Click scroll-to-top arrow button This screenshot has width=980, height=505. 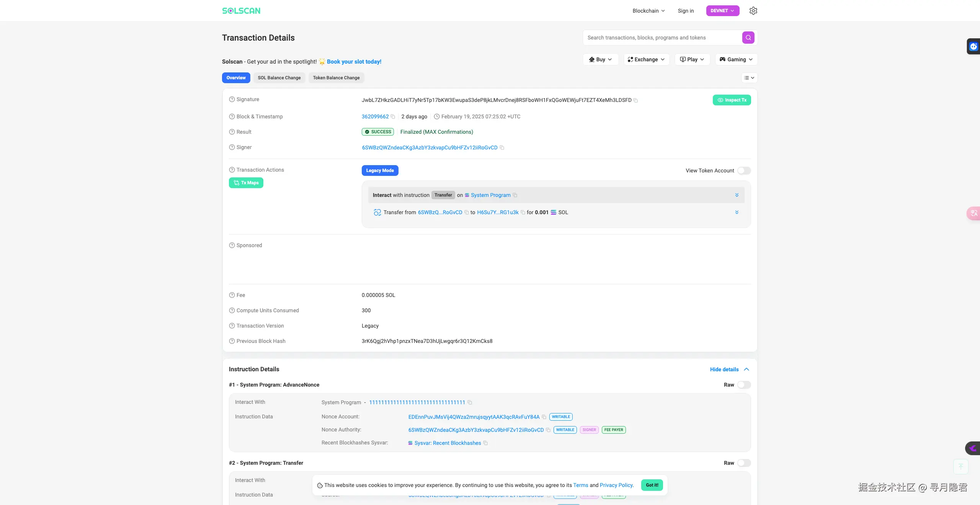(960, 466)
